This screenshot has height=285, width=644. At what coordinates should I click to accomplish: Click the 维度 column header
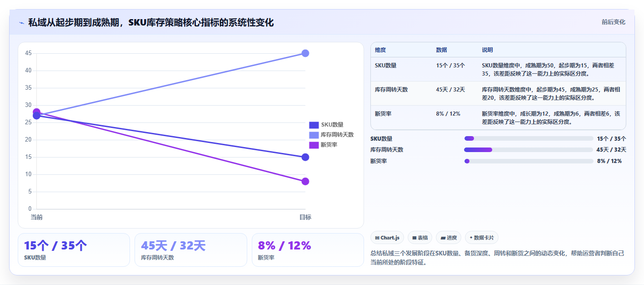(380, 50)
